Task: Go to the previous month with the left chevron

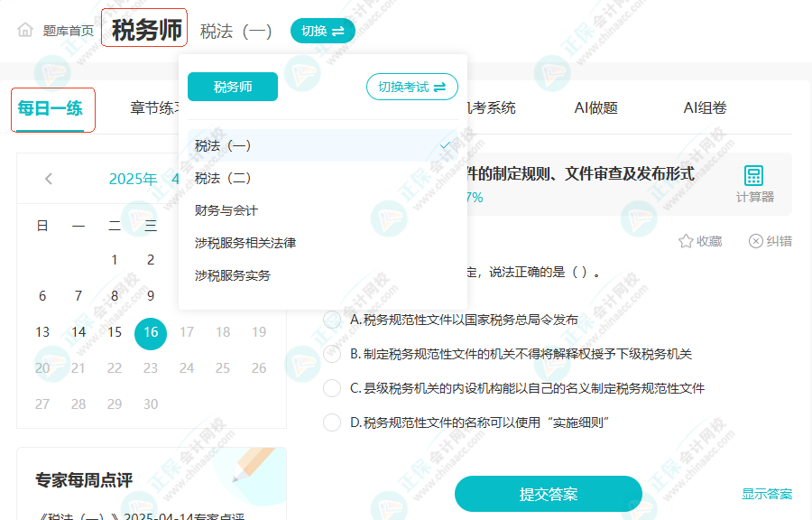Action: [48, 179]
